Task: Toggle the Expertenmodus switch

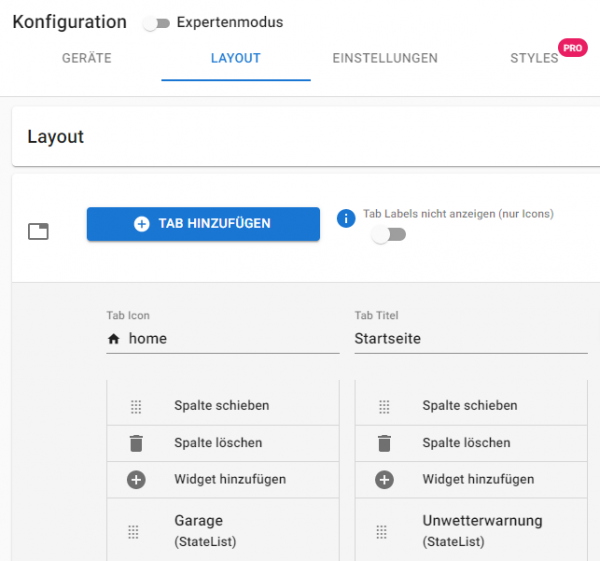Action: click(x=156, y=23)
